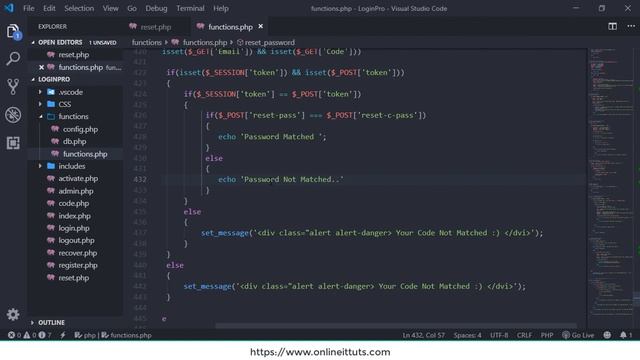Image resolution: width=640 pixels, height=360 pixels.
Task: Click the reset_password breadcrumb symbol
Action: 266,42
